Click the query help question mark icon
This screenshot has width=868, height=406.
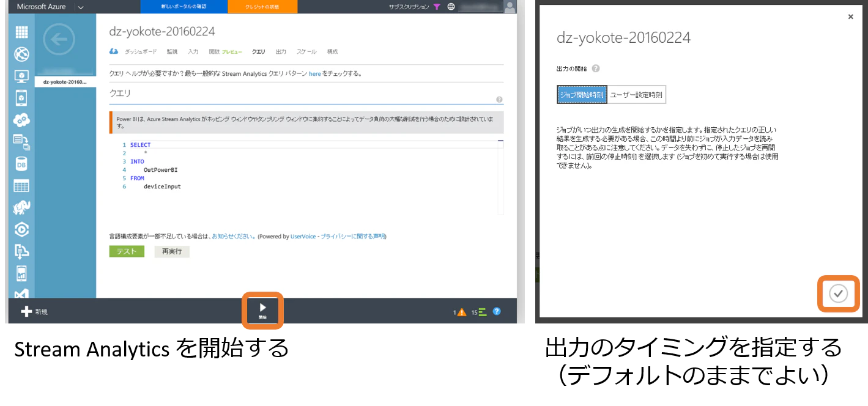tap(499, 100)
